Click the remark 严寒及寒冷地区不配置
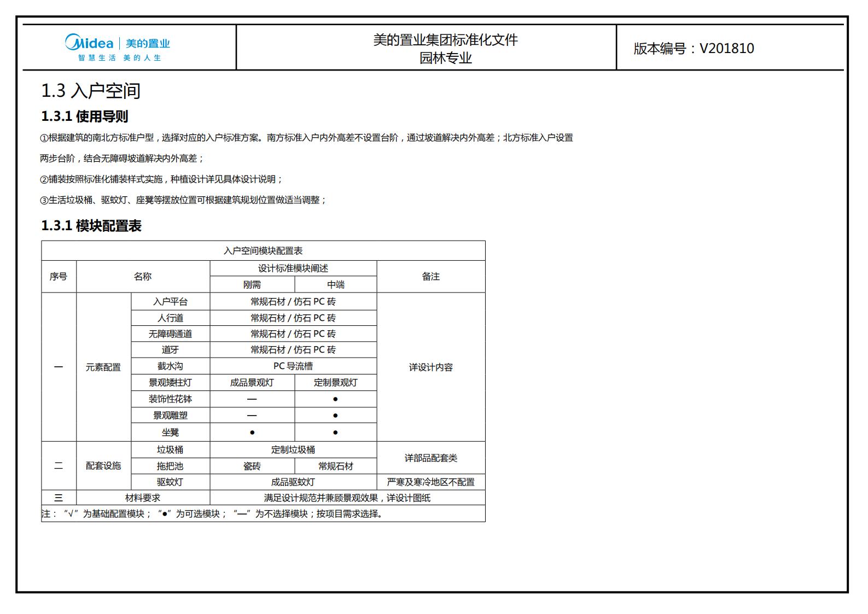This screenshot has height=614, width=868. [431, 482]
